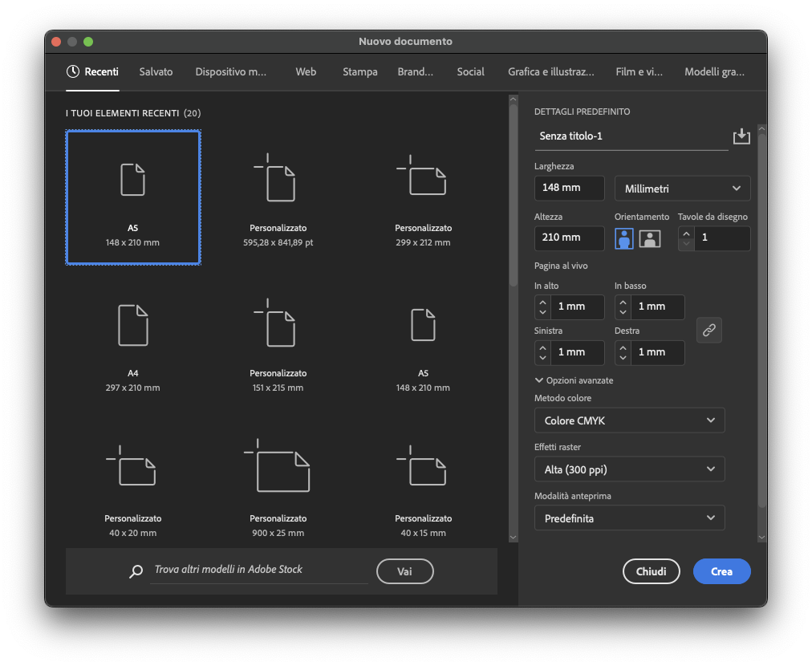Click the Chiudi button
This screenshot has width=812, height=666.
click(651, 571)
